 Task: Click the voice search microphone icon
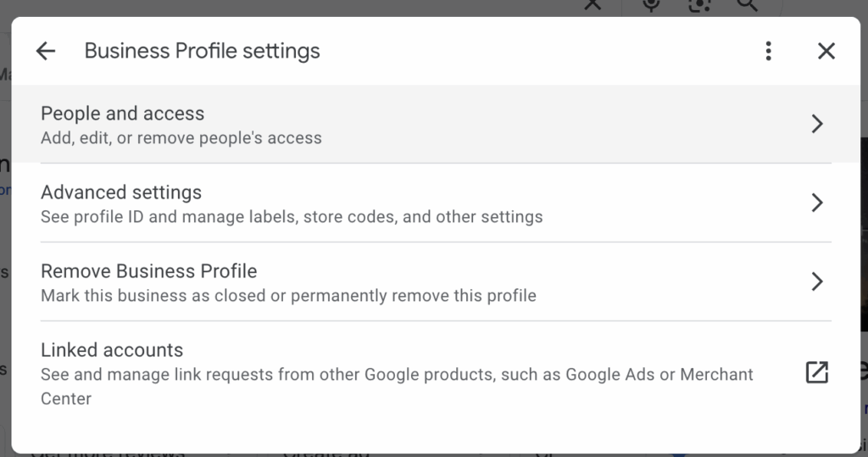tap(651, 5)
